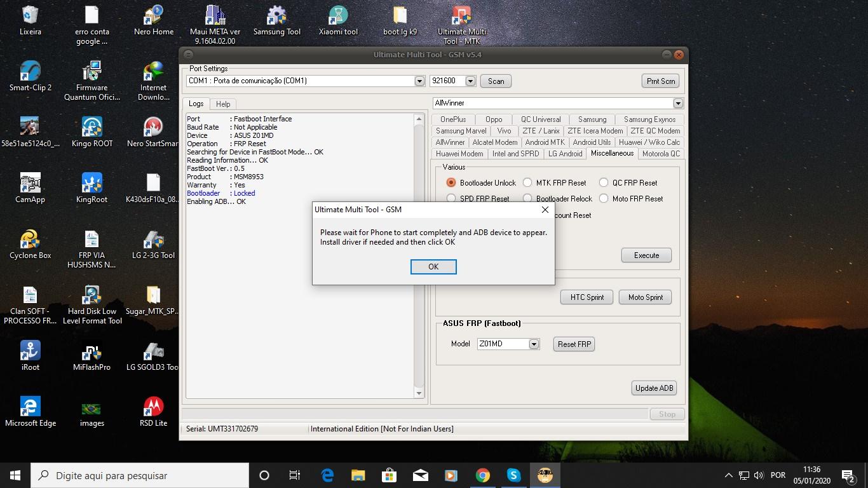This screenshot has height=488, width=868.
Task: Click the Scan port button
Action: pyautogui.click(x=496, y=81)
